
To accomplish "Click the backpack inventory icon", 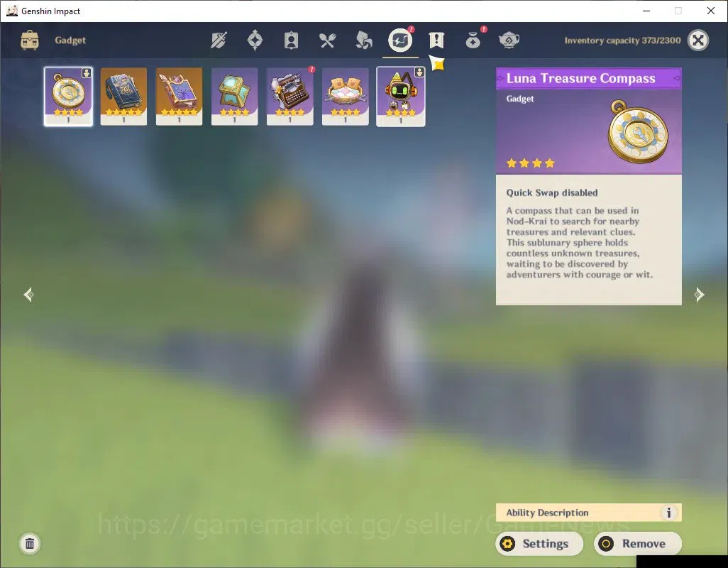I will (30, 40).
